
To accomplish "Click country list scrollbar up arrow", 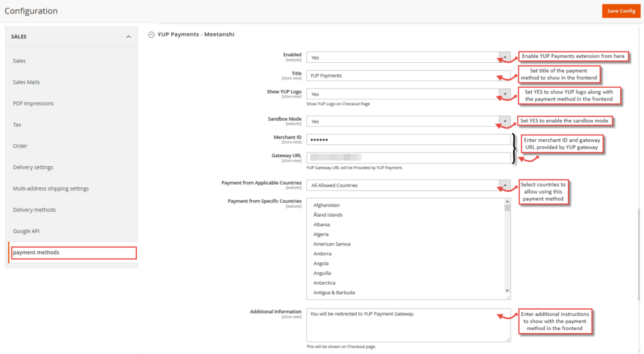I will (x=508, y=201).
